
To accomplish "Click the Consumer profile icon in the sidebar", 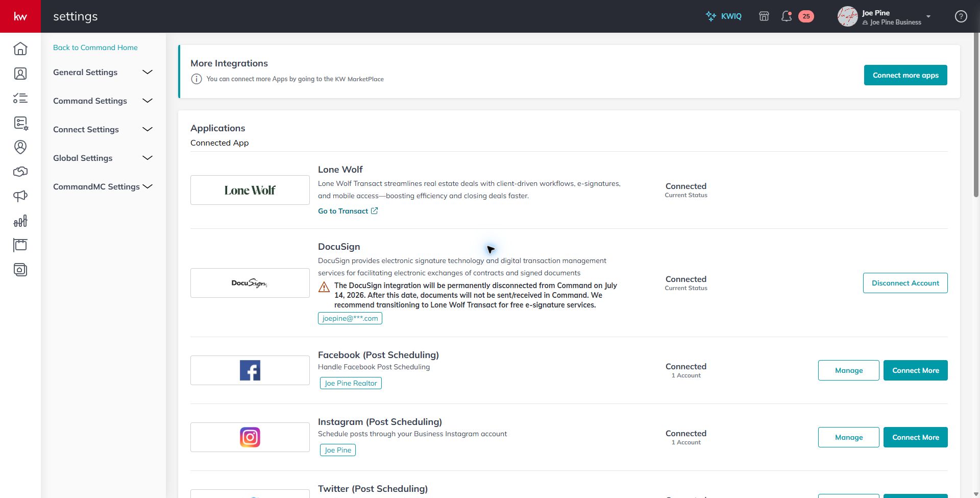I will point(20,147).
